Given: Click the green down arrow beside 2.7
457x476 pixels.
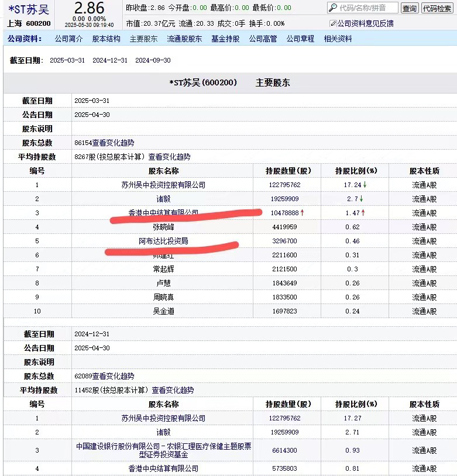Looking at the screenshot, I should [x=361, y=199].
